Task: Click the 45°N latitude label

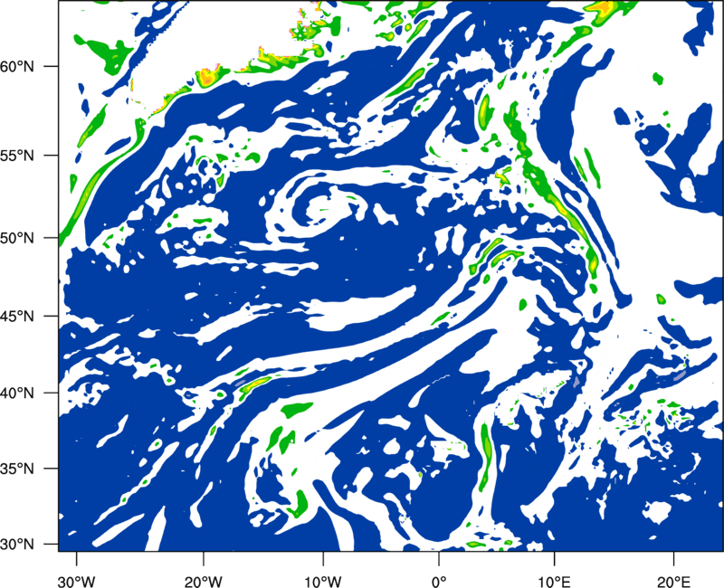Action: pos(17,317)
